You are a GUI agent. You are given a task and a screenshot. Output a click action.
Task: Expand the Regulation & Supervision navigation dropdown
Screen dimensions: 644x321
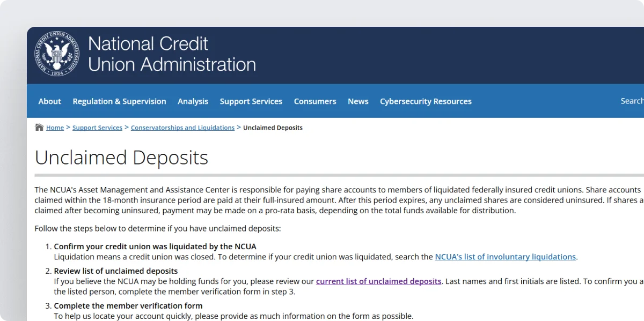[119, 101]
